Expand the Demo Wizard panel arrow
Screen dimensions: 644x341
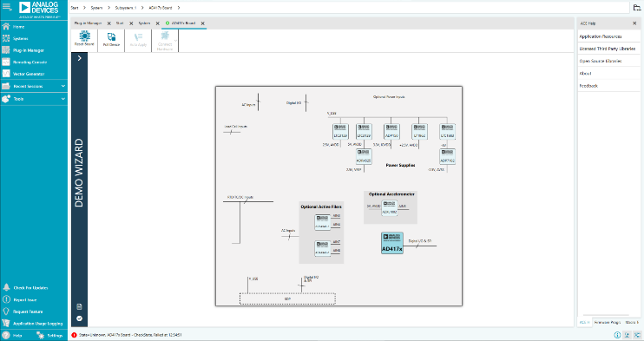point(79,58)
